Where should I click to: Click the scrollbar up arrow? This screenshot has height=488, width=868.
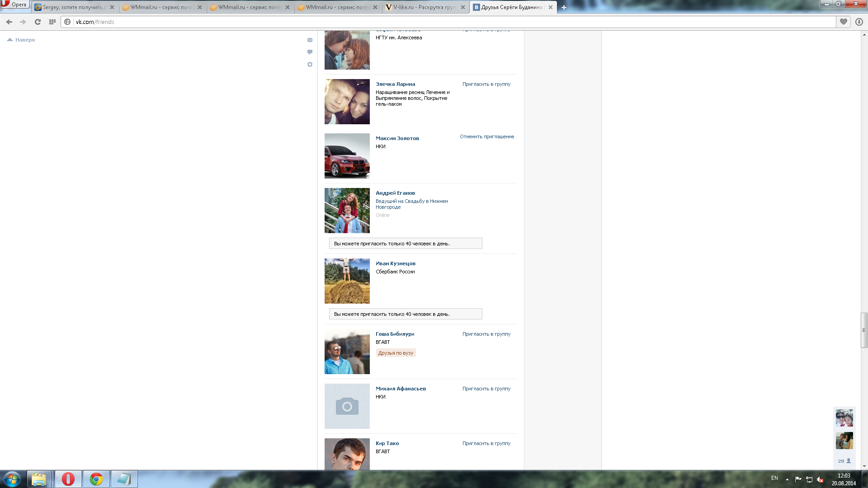pyautogui.click(x=864, y=34)
